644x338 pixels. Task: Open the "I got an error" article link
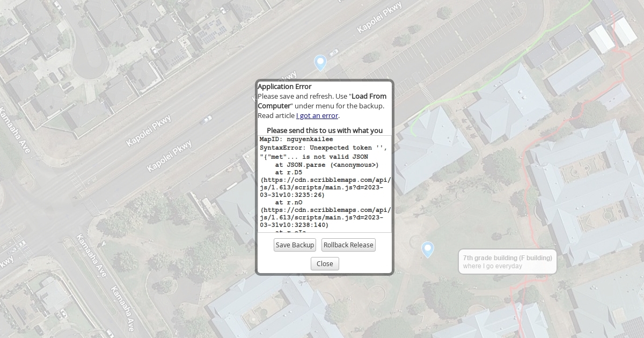pos(317,115)
